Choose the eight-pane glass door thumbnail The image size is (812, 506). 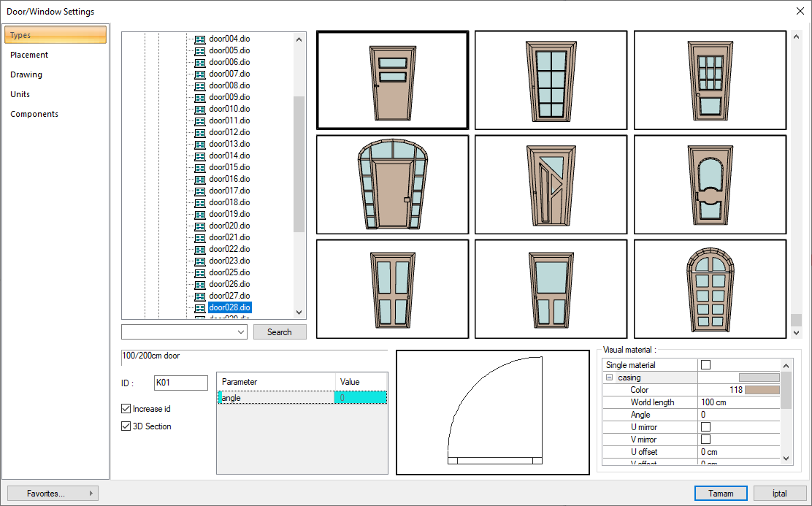point(551,80)
